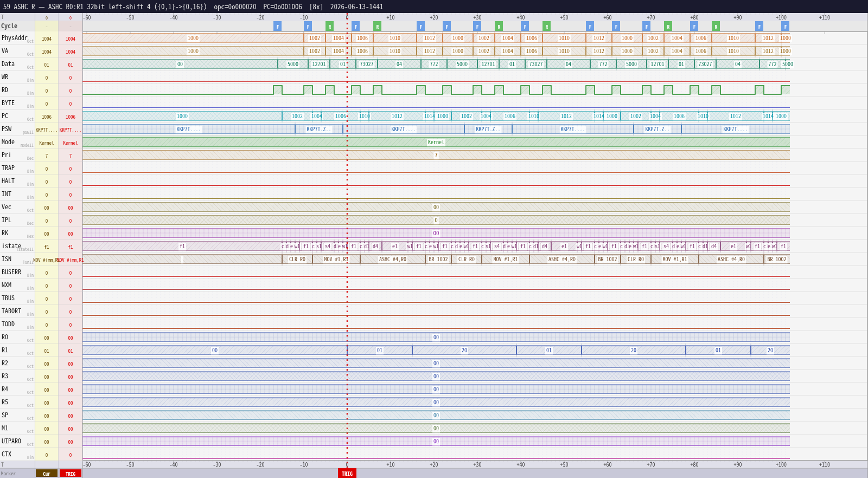
Task: Select the R3 register row label
Action: [x=5, y=376]
